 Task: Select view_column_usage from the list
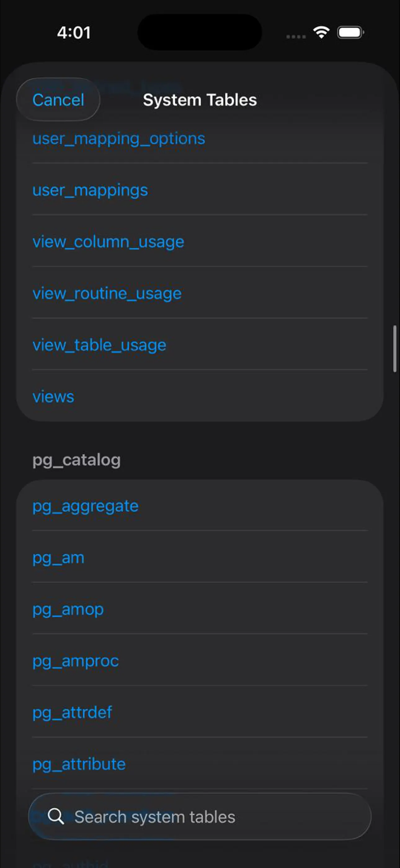pos(108,242)
